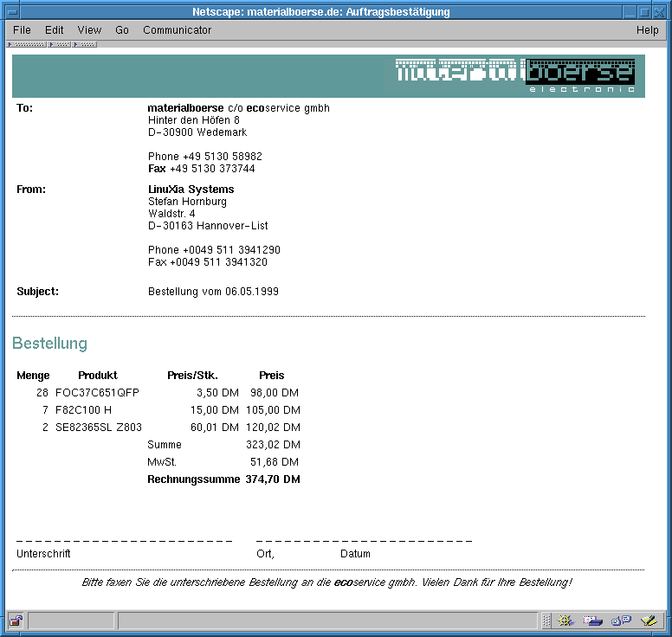672x637 pixels.
Task: Expand the leftmost collapsed toolbar tab
Action: tap(27, 44)
